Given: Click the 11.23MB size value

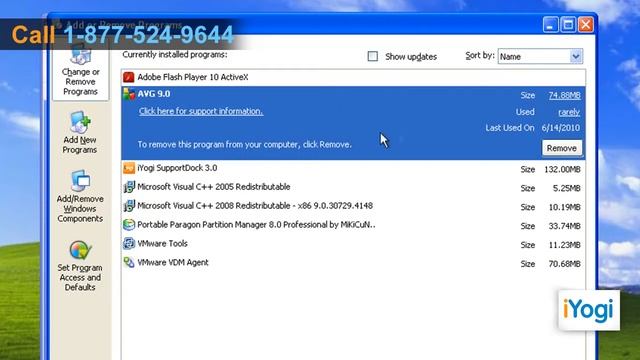Looking at the screenshot, I should (x=564, y=245).
